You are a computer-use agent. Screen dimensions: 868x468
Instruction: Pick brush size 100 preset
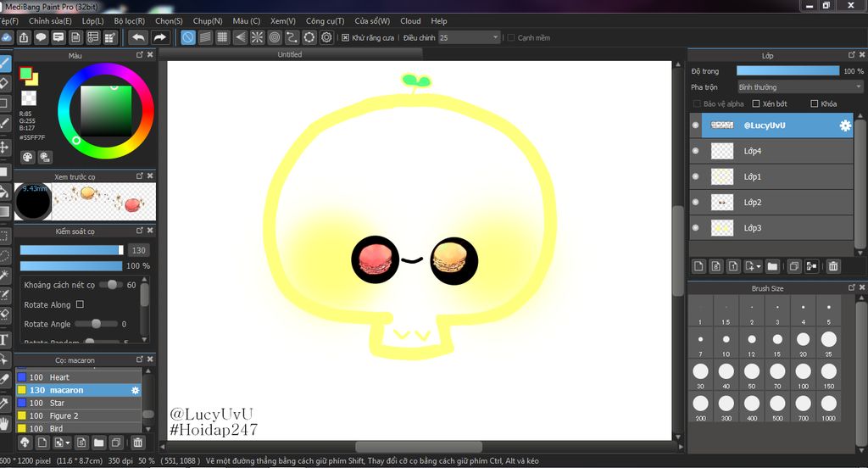pos(804,375)
